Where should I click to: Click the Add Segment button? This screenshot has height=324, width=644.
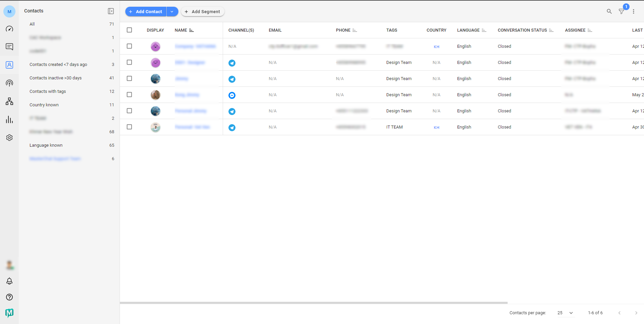click(203, 11)
